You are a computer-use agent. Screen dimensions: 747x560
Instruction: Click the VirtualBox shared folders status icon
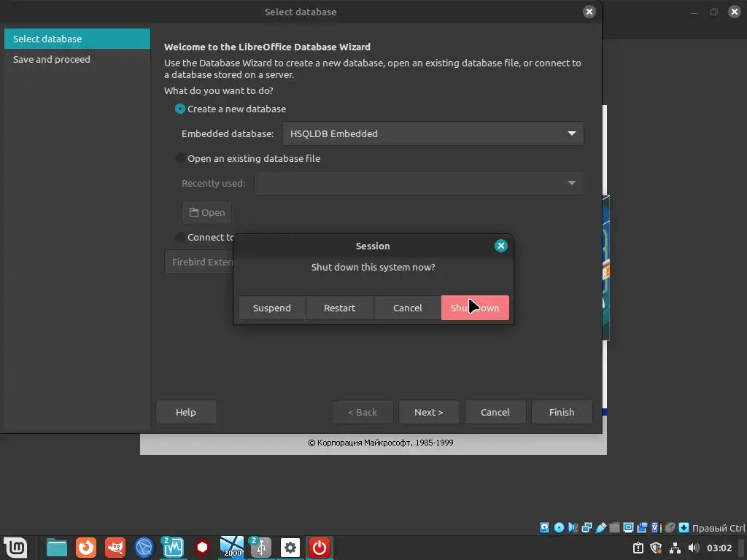pos(614,528)
